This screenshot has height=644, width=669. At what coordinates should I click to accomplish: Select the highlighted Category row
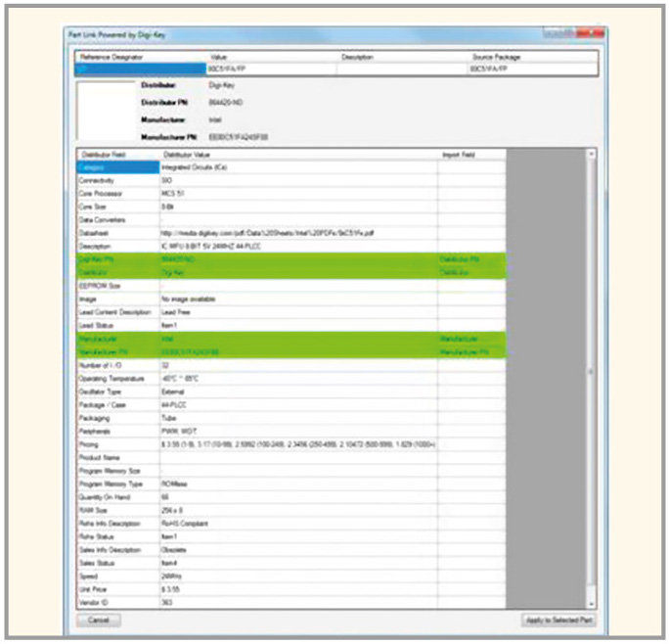[x=117, y=167]
